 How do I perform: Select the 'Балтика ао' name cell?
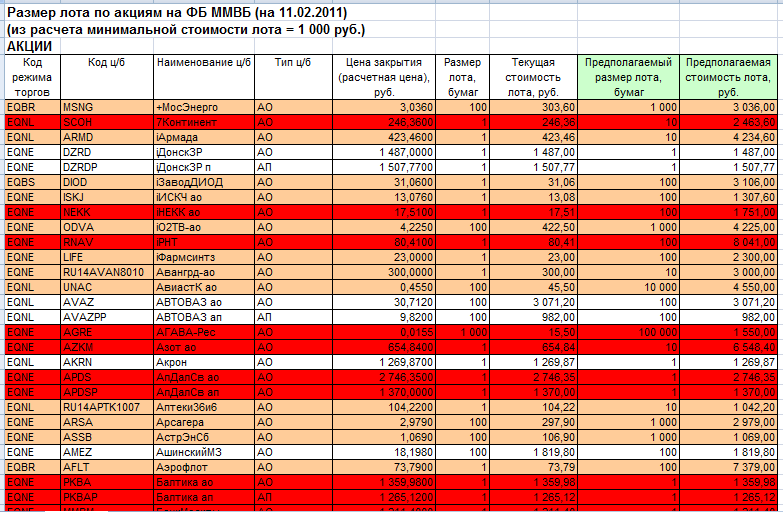[204, 482]
